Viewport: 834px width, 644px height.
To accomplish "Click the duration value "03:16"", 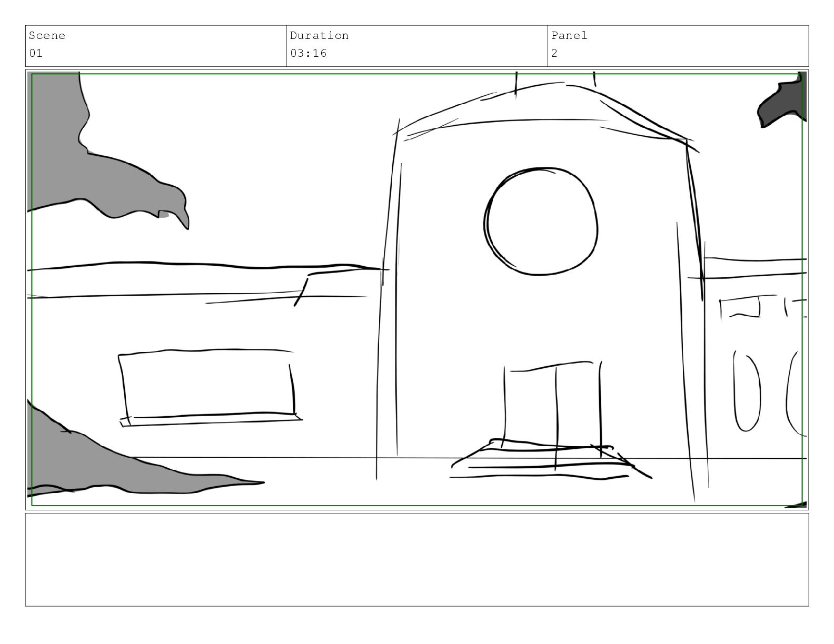I will point(309,53).
